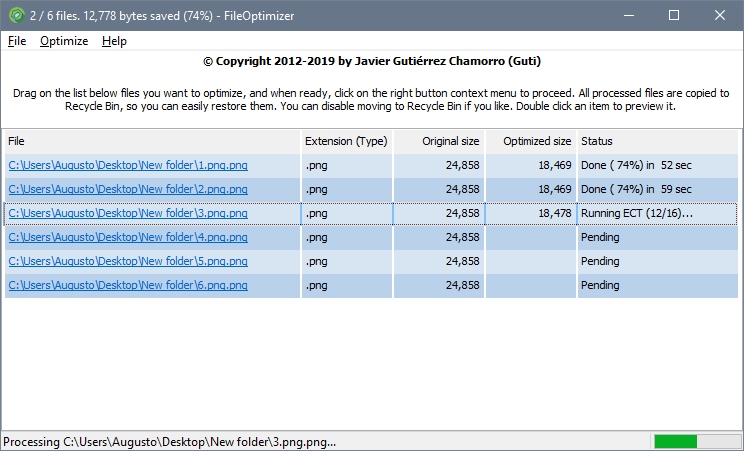Open the File menu
Image resolution: width=744 pixels, height=451 pixels.
17,41
